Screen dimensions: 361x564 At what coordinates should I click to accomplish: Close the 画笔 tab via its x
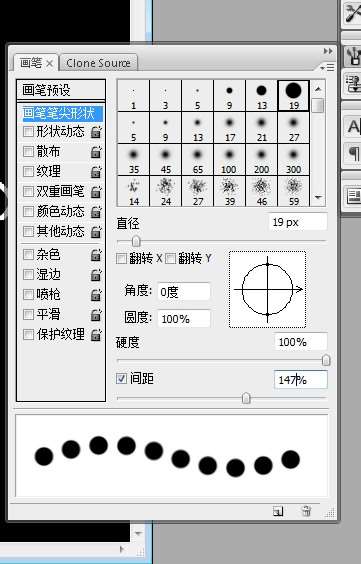point(50,64)
